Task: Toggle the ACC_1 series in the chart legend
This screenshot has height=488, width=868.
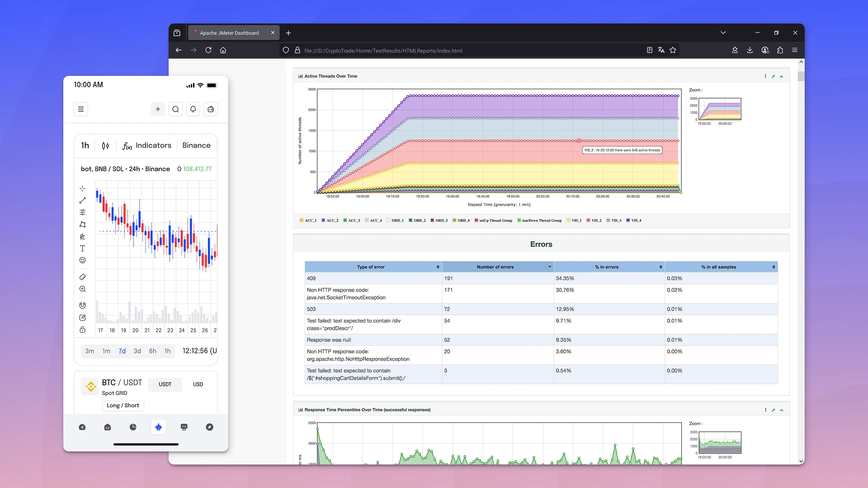Action: click(x=308, y=220)
